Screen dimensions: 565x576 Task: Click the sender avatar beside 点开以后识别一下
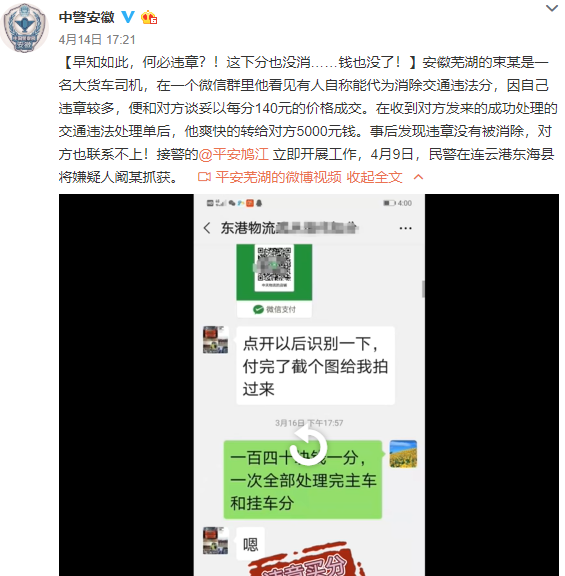216,340
